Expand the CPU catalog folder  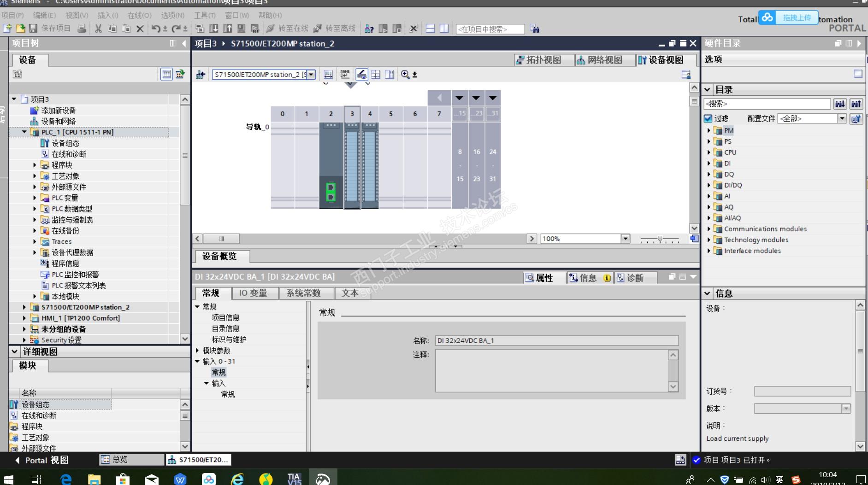(709, 152)
